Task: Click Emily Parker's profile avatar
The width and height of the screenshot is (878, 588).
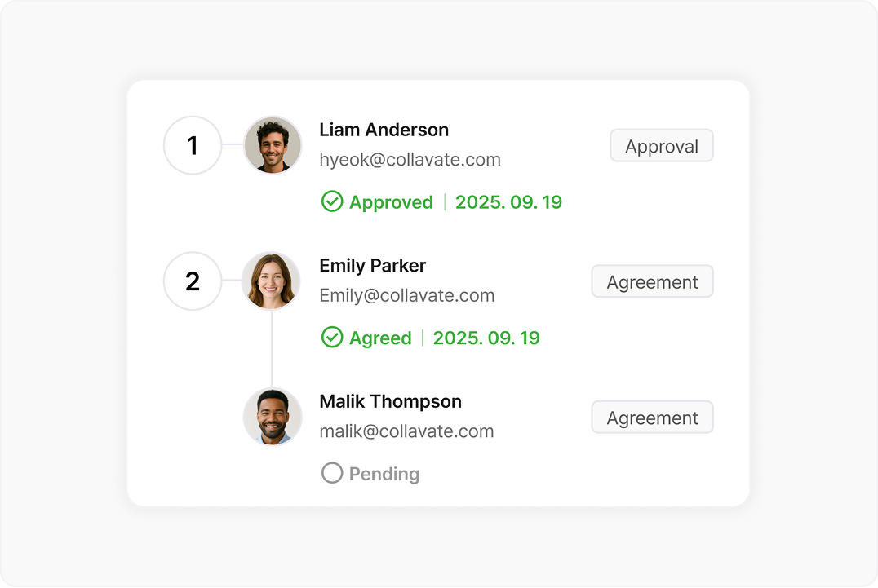Action: point(272,281)
